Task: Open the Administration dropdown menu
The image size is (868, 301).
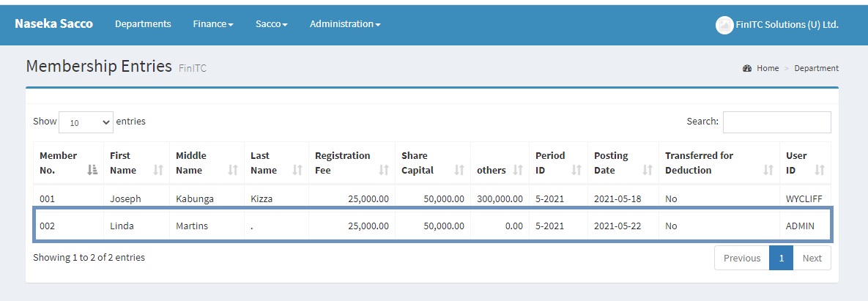Action: tap(345, 24)
